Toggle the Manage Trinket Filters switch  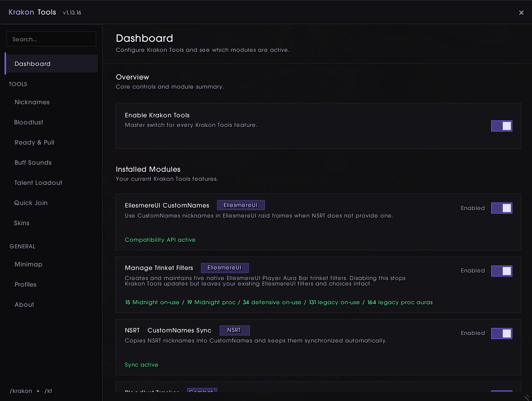click(501, 271)
